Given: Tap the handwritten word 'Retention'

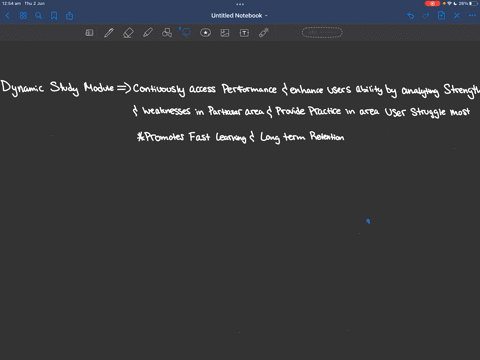Looking at the screenshot, I should pyautogui.click(x=327, y=136).
